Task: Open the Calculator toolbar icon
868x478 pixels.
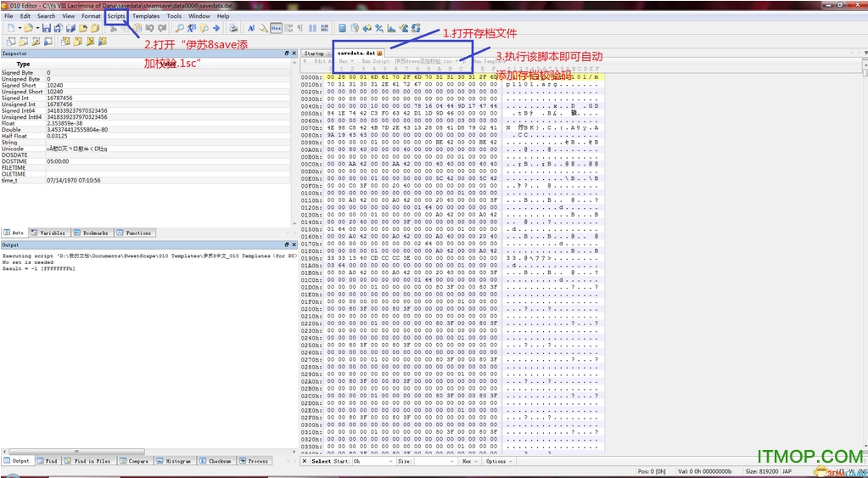Action: click(x=342, y=28)
